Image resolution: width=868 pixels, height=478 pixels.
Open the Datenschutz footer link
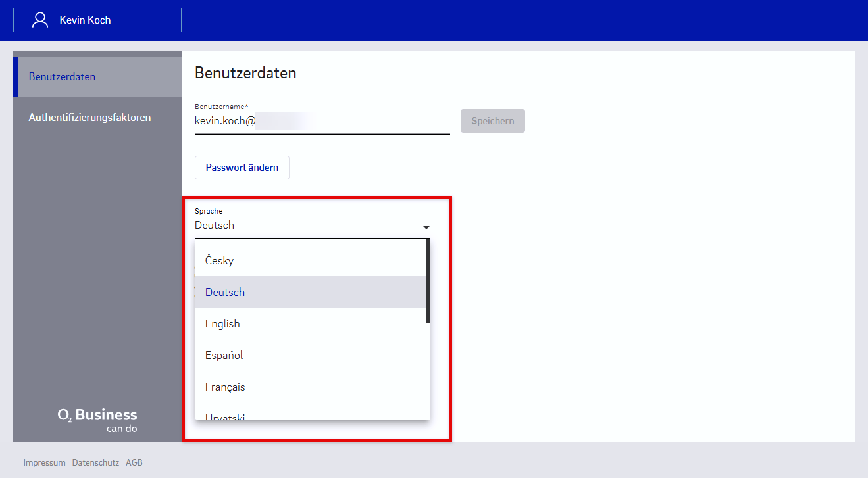95,462
